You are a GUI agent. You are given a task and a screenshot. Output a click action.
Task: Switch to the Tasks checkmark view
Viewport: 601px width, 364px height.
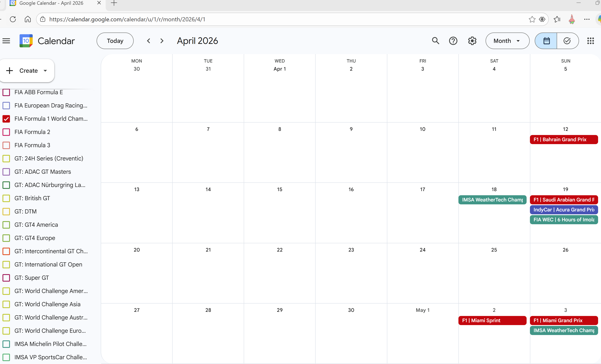pos(567,41)
